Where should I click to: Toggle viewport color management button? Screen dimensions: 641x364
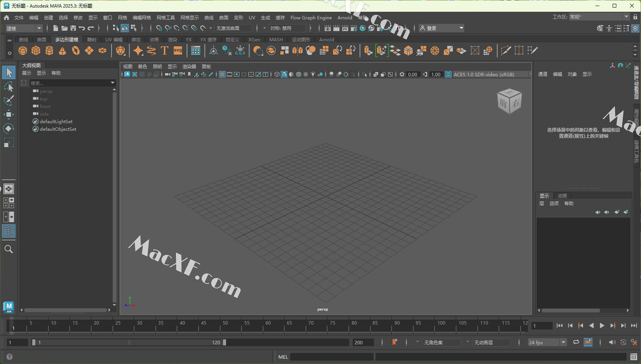pyautogui.click(x=448, y=74)
